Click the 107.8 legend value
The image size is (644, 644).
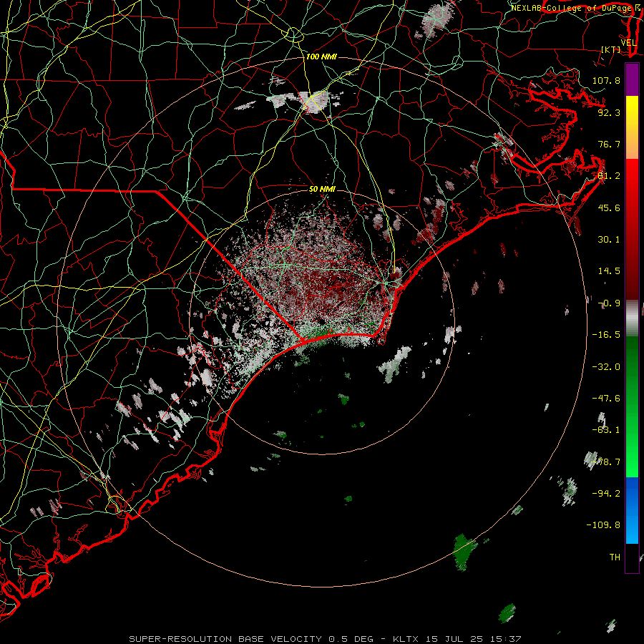[606, 80]
